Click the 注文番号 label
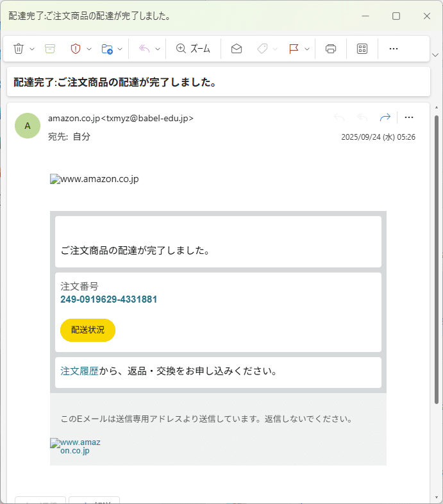This screenshot has width=443, height=504. tap(79, 286)
